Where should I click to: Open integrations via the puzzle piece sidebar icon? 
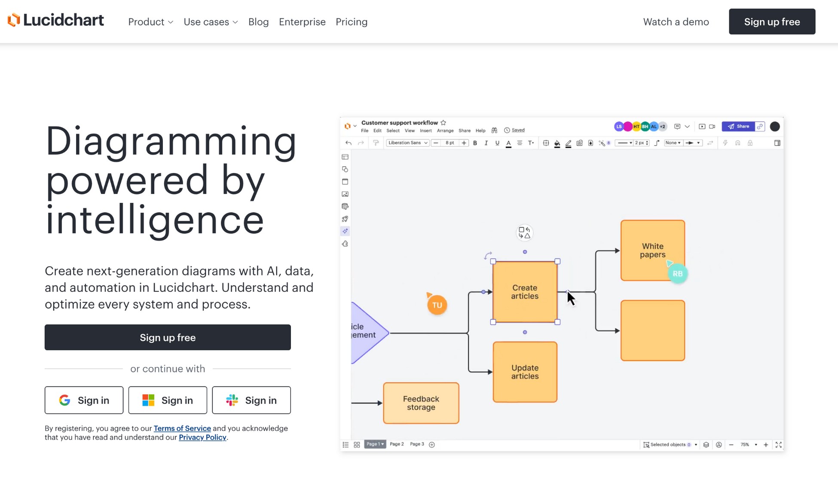(x=345, y=244)
